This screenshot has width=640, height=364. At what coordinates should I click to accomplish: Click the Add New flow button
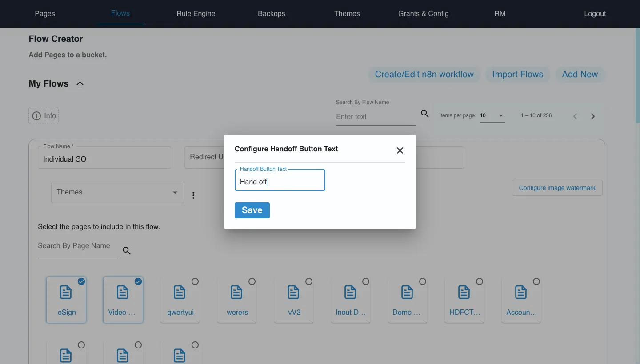tap(580, 75)
